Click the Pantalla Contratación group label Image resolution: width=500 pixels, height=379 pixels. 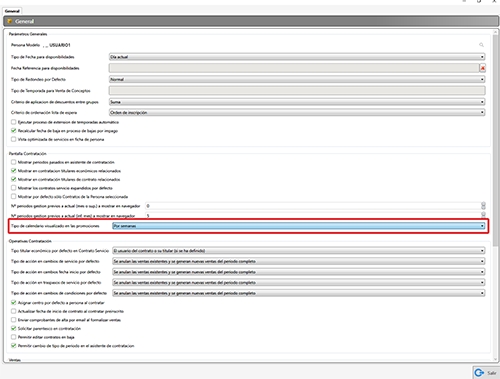click(x=28, y=154)
